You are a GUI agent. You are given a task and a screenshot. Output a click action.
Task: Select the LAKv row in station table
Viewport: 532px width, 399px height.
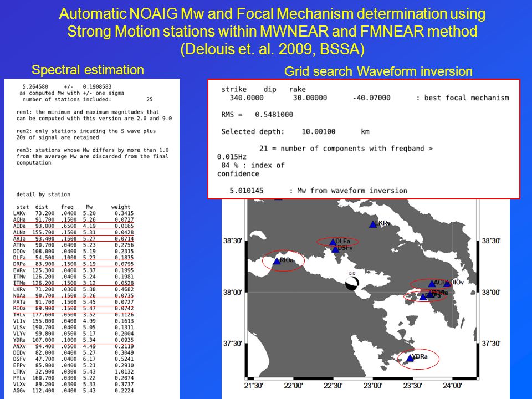73,213
